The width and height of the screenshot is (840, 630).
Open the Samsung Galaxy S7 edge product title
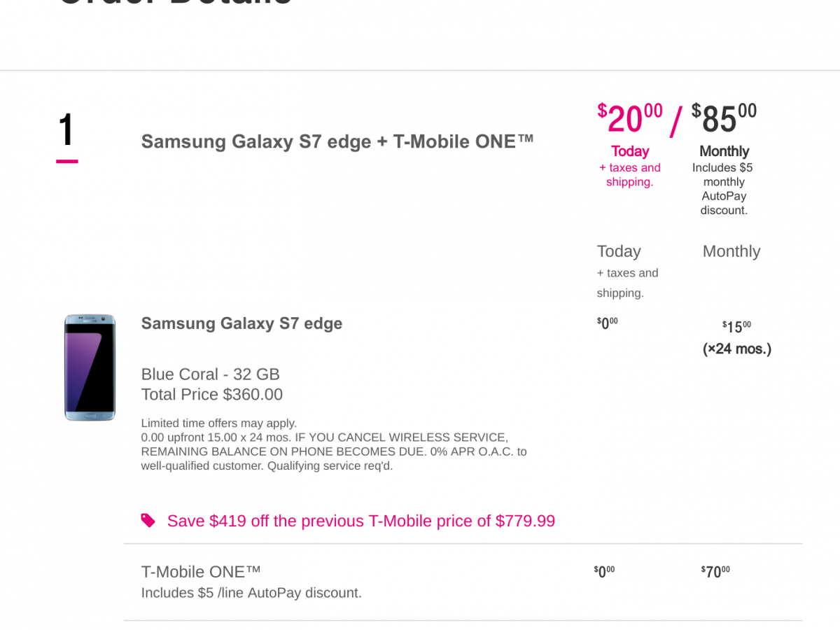[x=241, y=323]
